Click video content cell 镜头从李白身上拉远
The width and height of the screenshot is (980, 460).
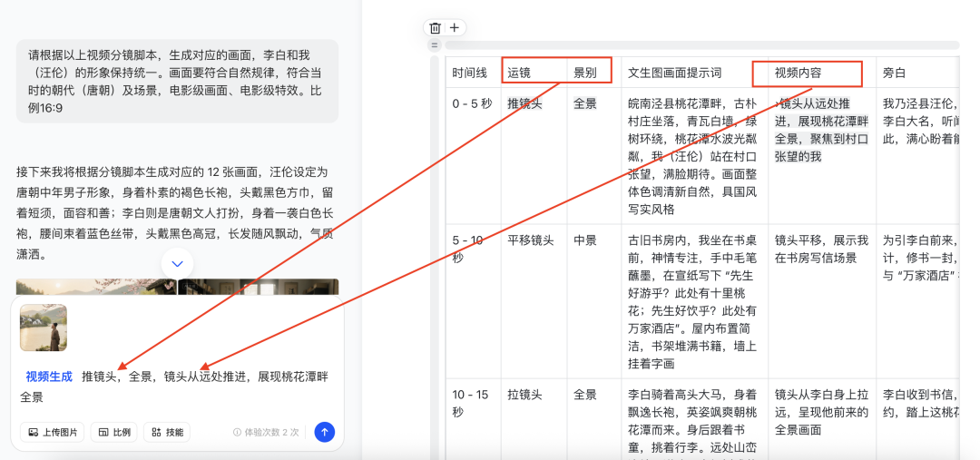822,419
